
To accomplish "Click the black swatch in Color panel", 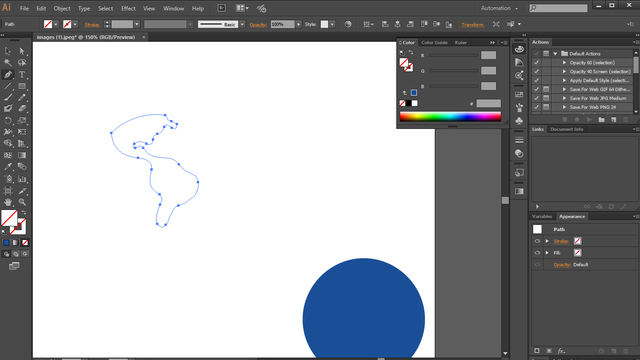I will coord(409,103).
